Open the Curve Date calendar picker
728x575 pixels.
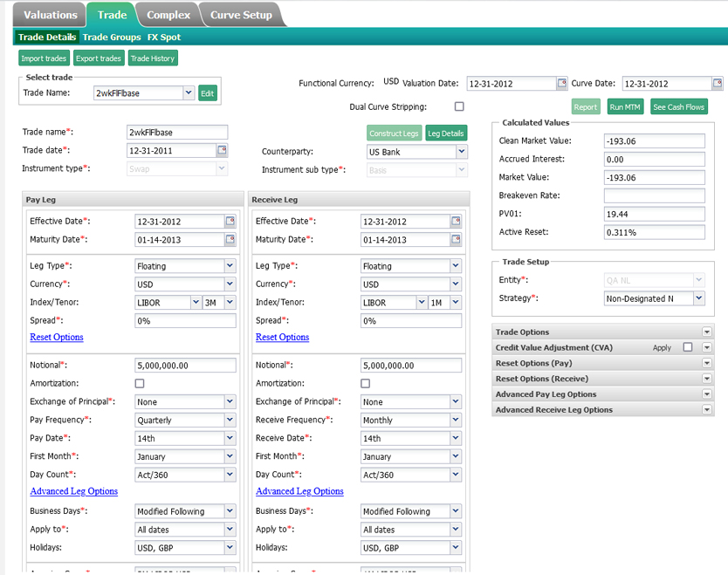point(718,84)
